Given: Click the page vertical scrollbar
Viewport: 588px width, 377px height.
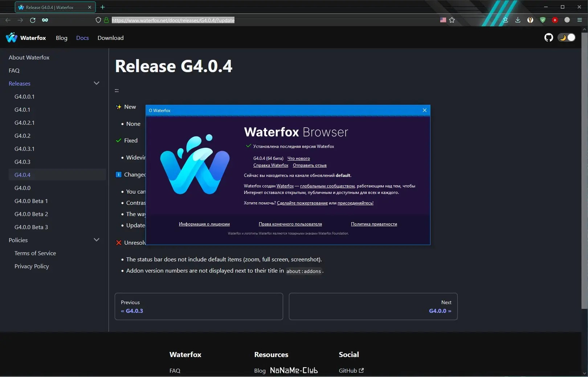Looking at the screenshot, I should tap(584, 170).
